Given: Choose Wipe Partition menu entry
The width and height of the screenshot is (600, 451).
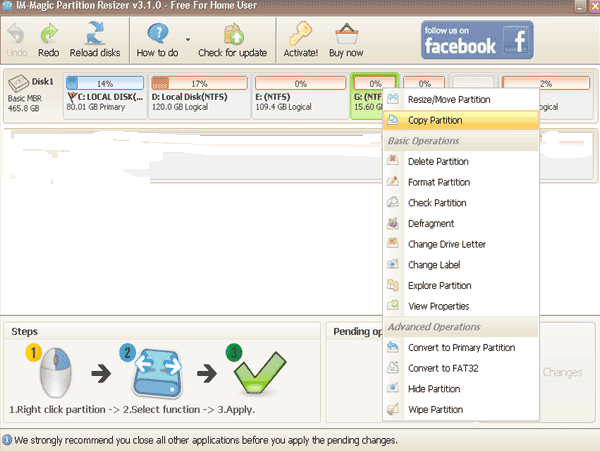Looking at the screenshot, I should tap(461, 409).
